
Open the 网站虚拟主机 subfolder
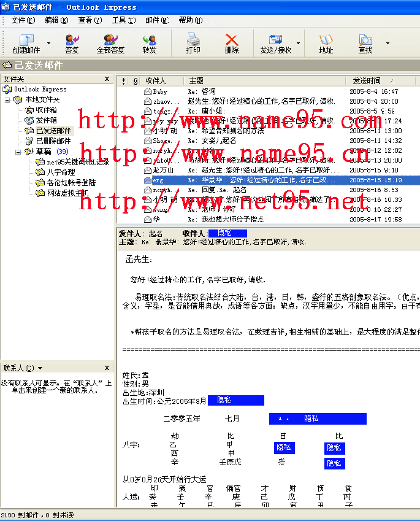(x=67, y=193)
